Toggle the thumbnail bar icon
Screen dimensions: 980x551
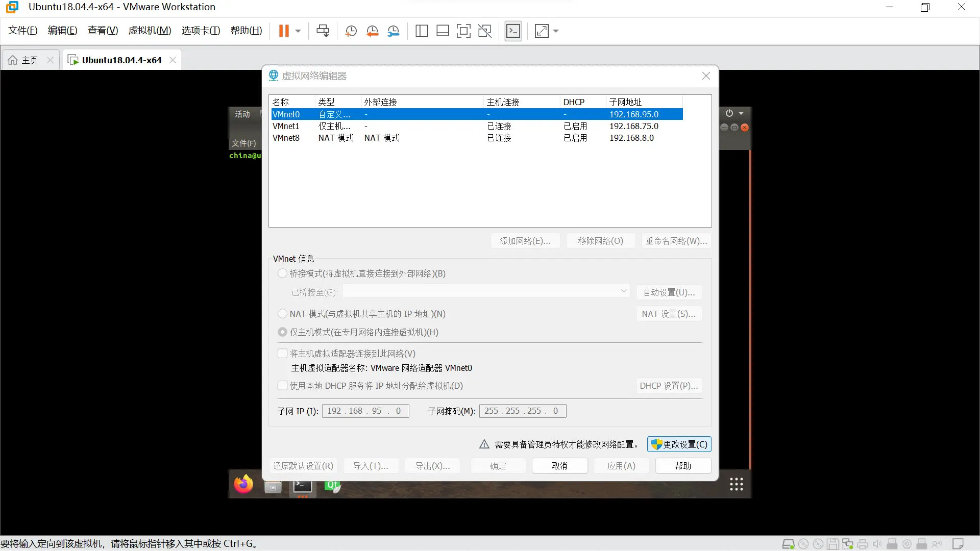[x=443, y=31]
